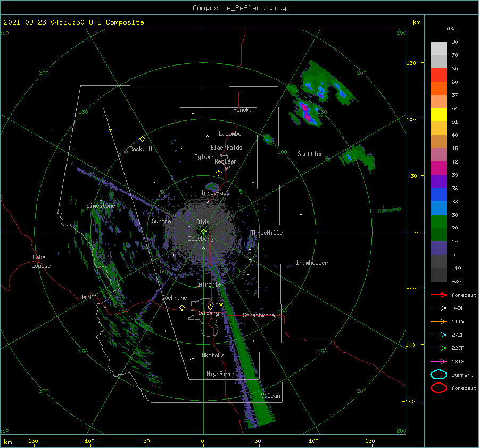This screenshot has width=479, height=448.
Task: Click the orange 111V arrow icon
Action: click(439, 321)
